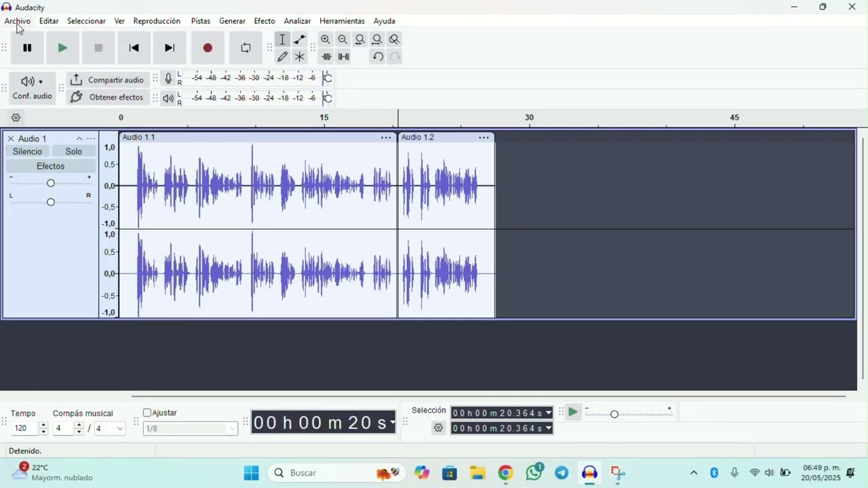Open the selection settings gear
868x488 pixels.
438,428
